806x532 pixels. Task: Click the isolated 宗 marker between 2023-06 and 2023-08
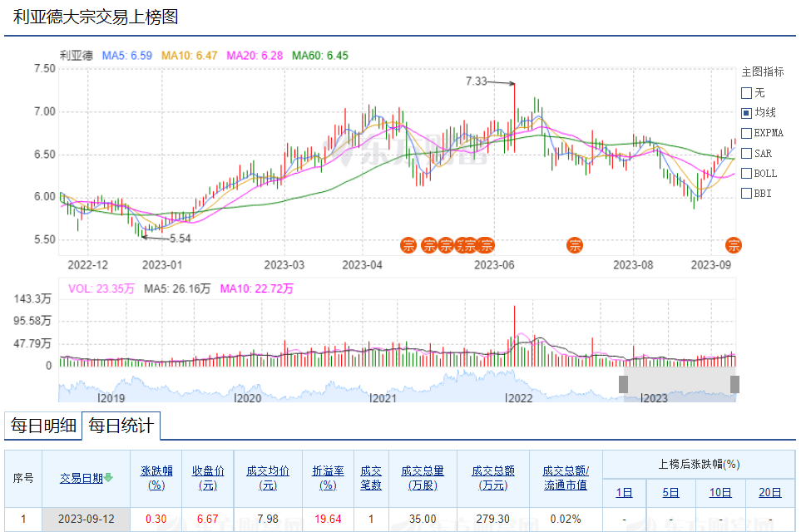tap(574, 244)
